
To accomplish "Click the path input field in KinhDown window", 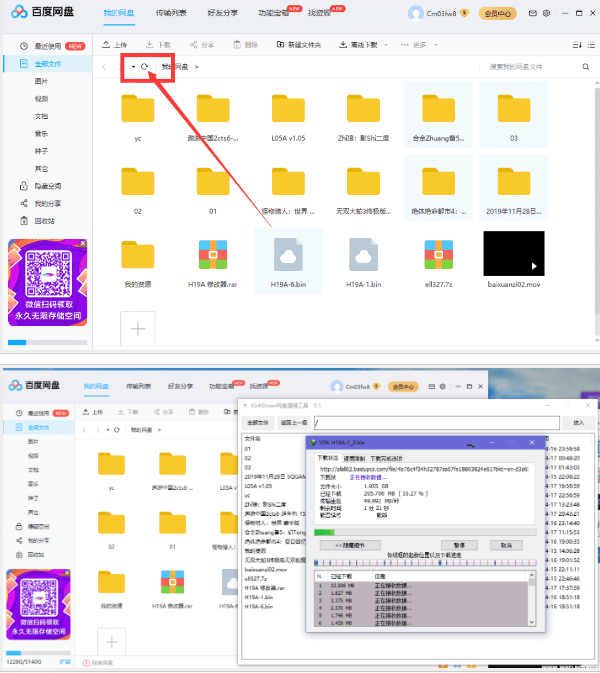I will point(436,423).
